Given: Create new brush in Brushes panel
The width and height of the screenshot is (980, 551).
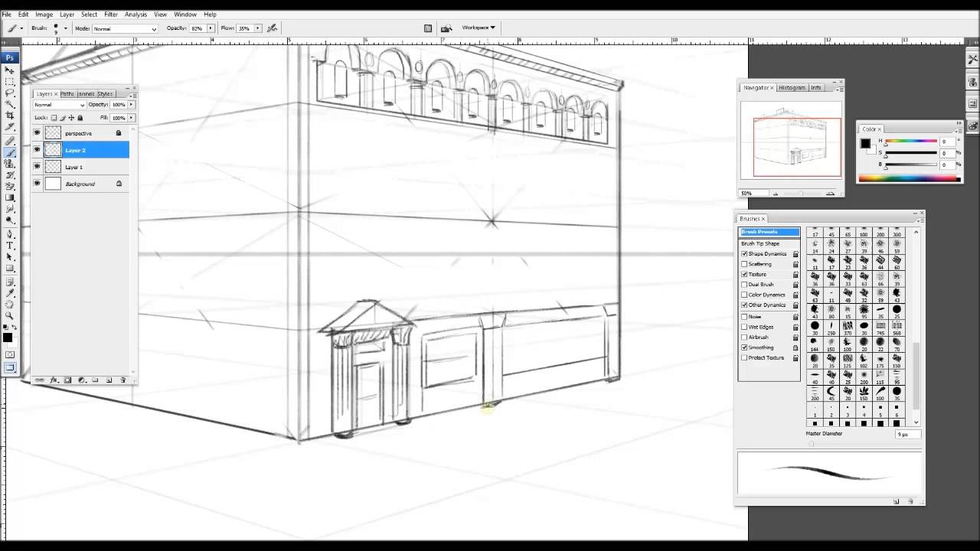Looking at the screenshot, I should click(897, 501).
